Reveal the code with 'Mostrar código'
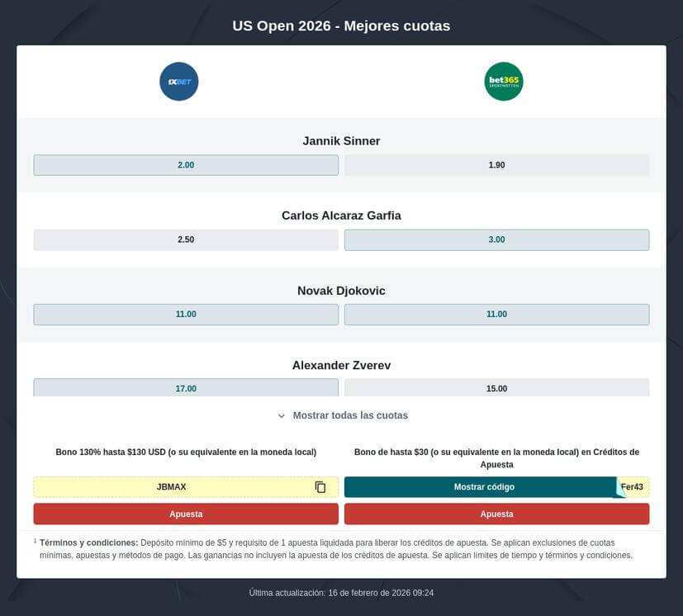Image resolution: width=683 pixels, height=616 pixels. pos(484,486)
